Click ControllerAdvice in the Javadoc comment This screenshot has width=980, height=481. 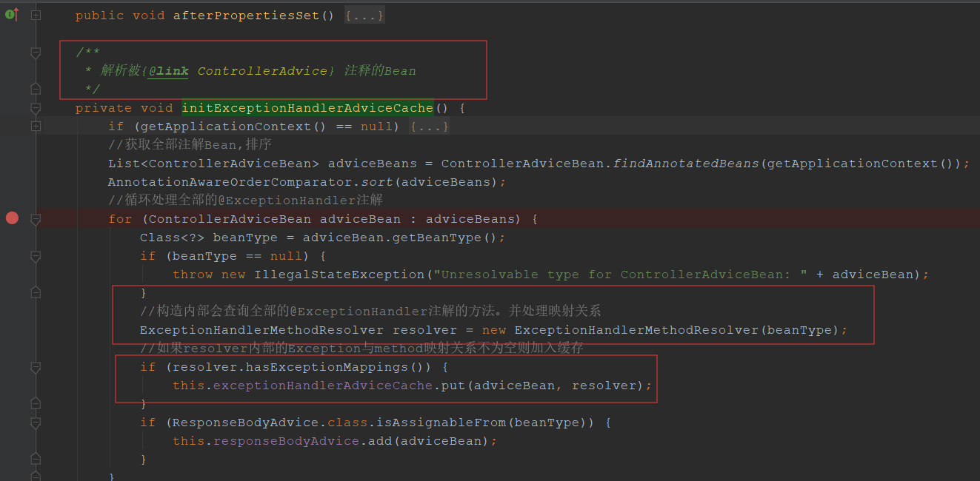point(262,71)
